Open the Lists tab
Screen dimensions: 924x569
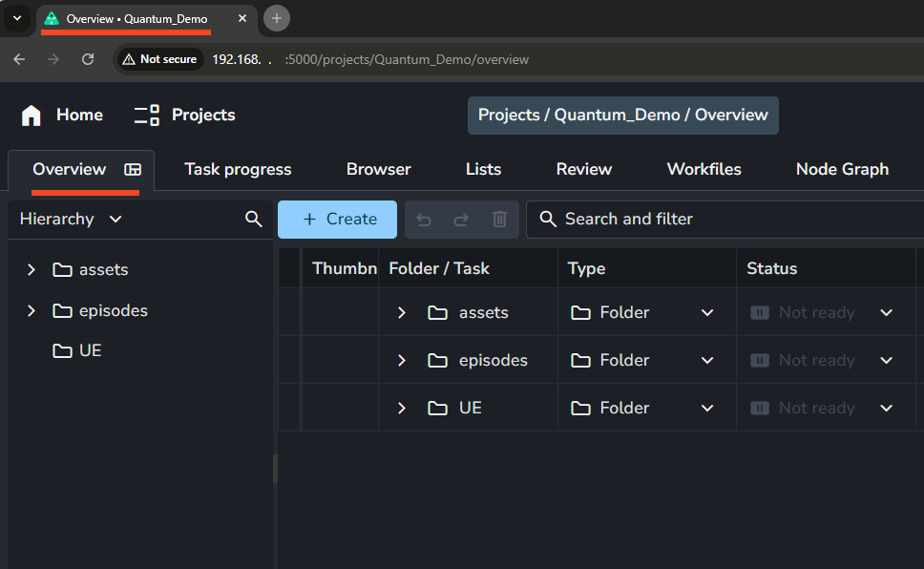(x=483, y=169)
